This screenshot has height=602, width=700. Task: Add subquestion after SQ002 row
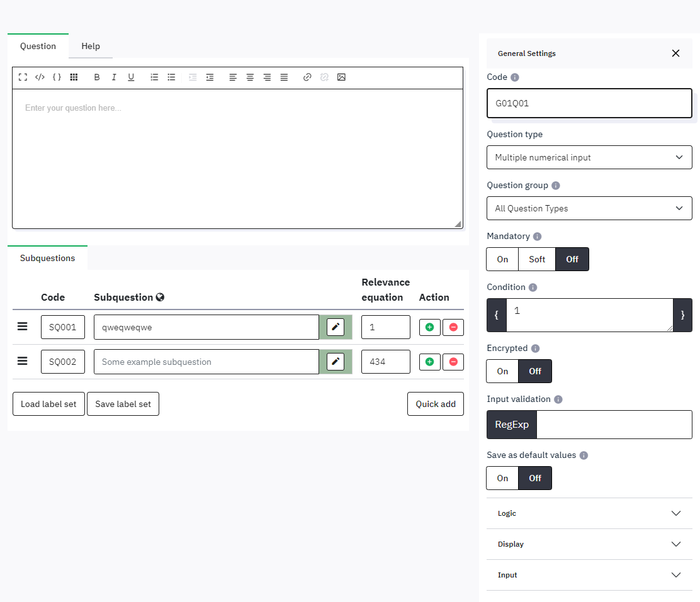tap(429, 362)
